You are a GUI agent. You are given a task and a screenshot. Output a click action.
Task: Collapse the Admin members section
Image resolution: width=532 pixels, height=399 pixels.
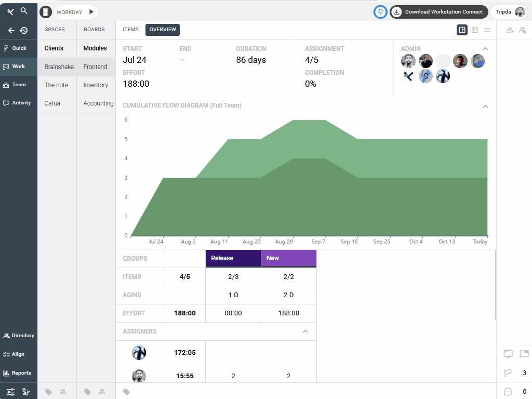click(485, 49)
